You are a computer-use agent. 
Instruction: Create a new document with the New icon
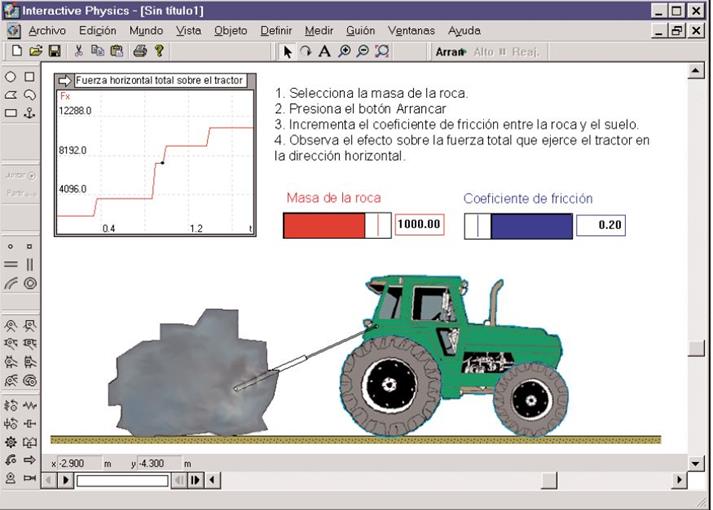[17, 51]
